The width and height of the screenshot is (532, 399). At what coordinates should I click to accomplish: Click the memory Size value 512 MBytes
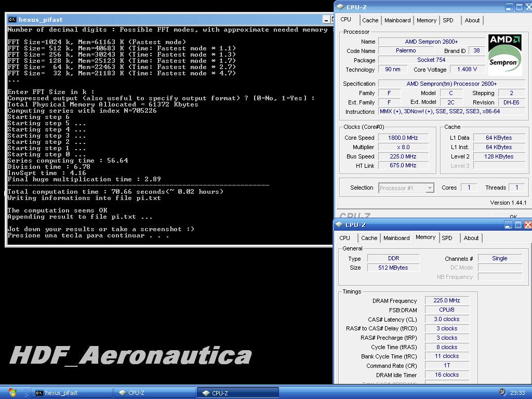(x=394, y=268)
